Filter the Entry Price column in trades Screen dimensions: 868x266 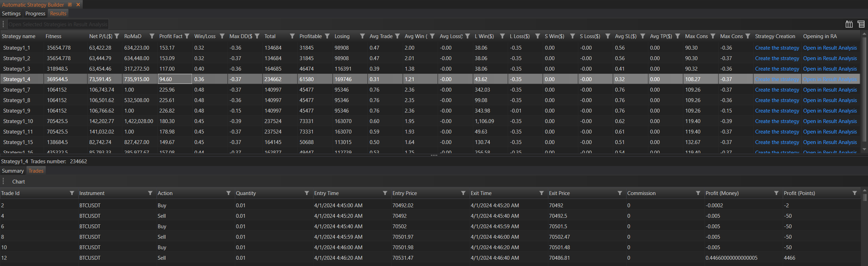[x=463, y=193]
